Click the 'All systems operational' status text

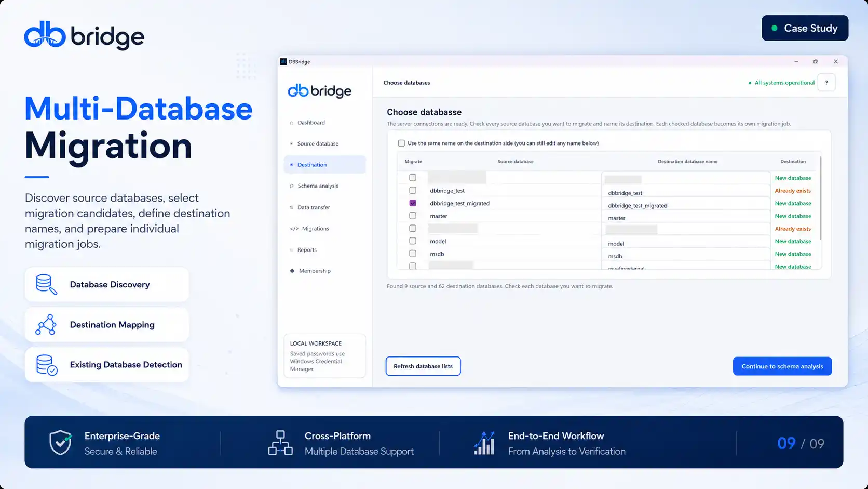(x=784, y=83)
